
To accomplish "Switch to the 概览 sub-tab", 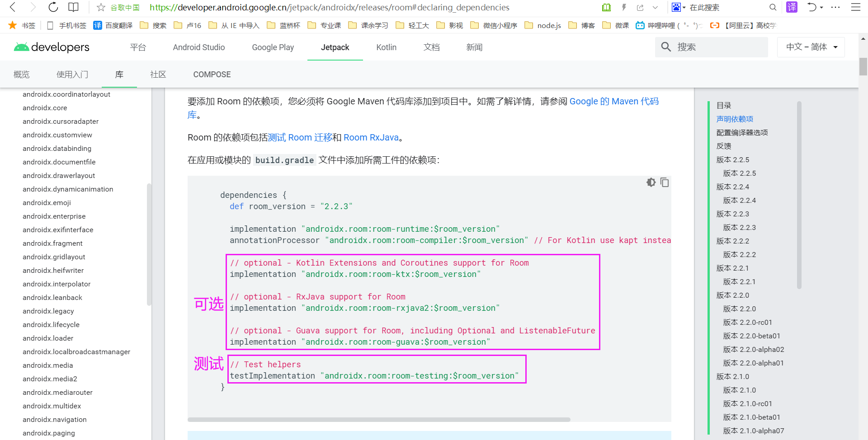I will [22, 75].
